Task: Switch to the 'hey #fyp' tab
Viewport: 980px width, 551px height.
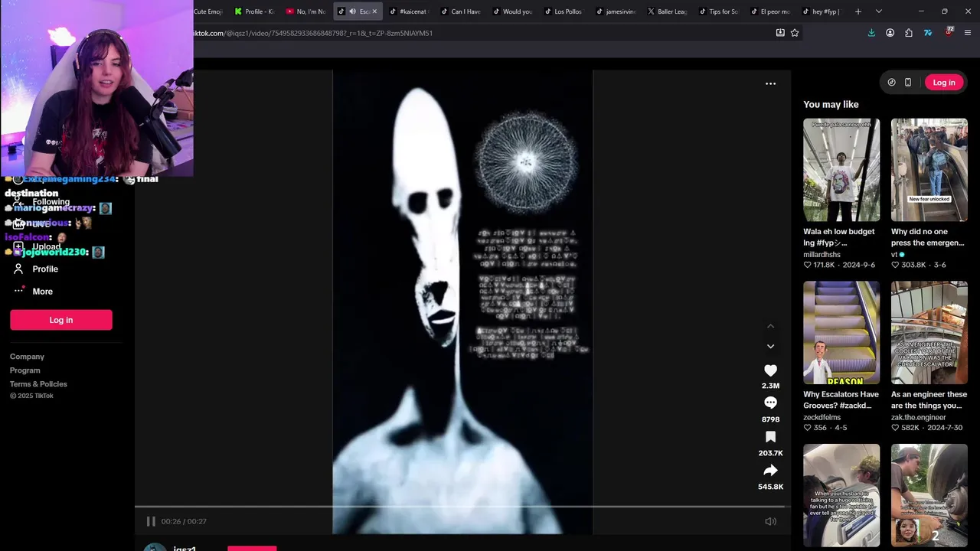Action: [x=822, y=11]
